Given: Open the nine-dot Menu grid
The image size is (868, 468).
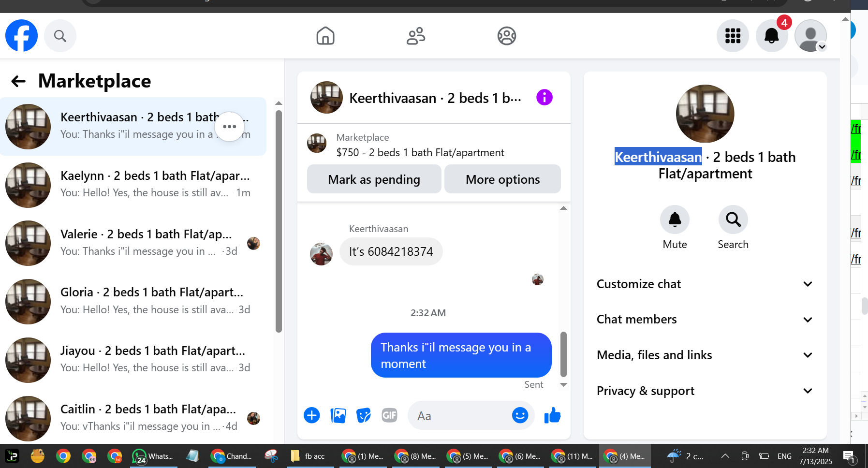Looking at the screenshot, I should click(x=733, y=36).
